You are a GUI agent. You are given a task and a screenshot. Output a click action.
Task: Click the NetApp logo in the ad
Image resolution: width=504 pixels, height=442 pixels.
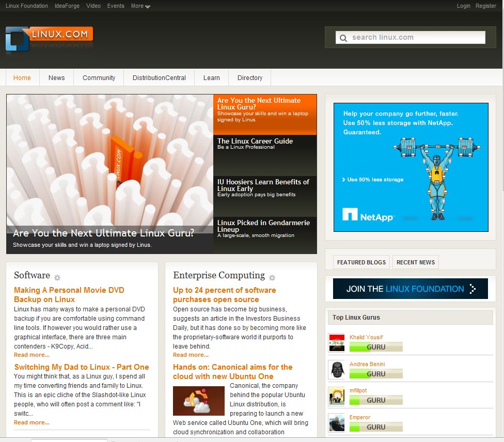tap(368, 215)
